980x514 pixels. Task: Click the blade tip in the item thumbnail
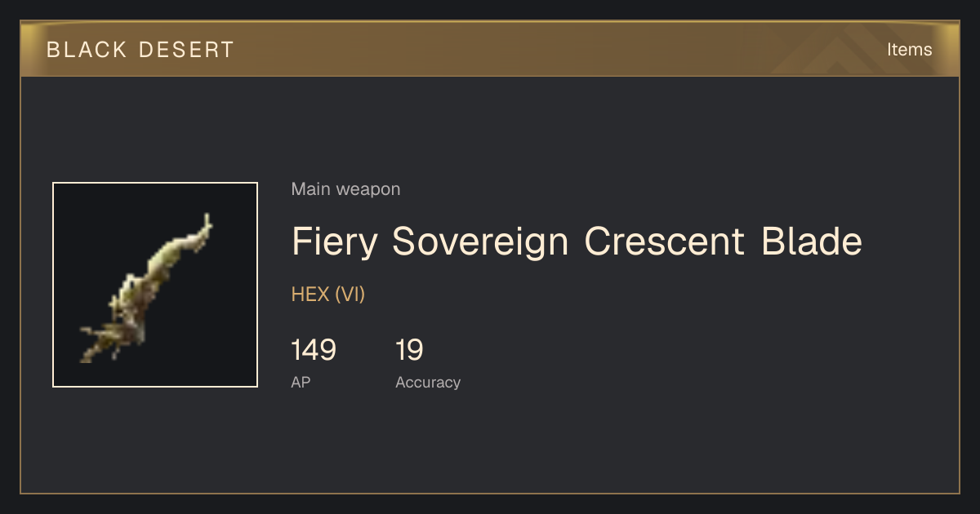(207, 220)
